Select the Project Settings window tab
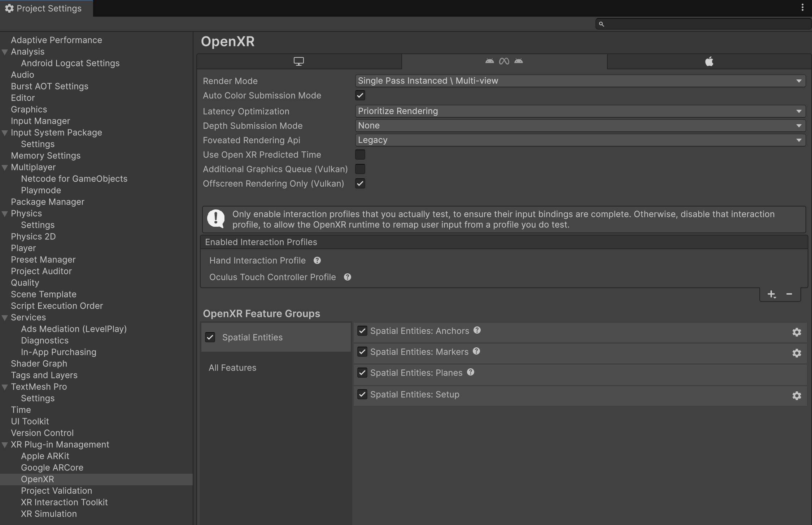Image resolution: width=812 pixels, height=525 pixels. coord(47,8)
